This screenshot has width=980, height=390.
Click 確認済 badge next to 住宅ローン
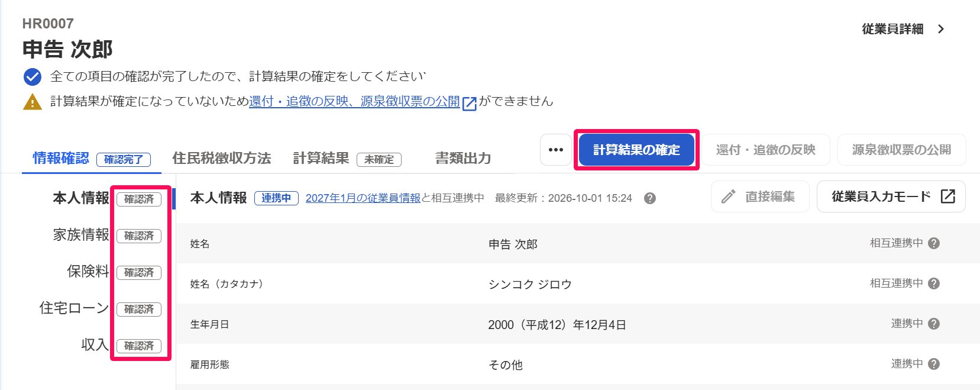click(139, 310)
